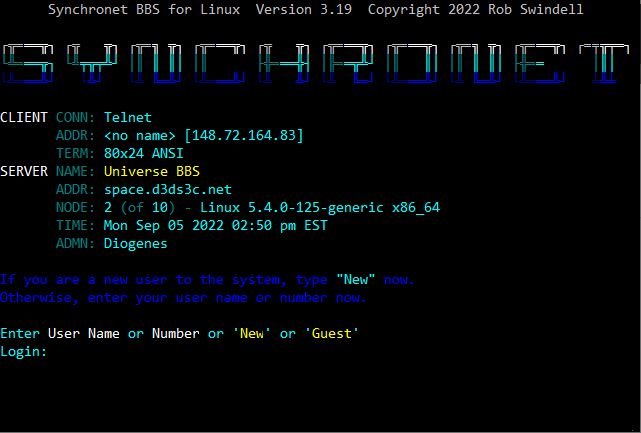Click the 'Telnet' connection value
The height and width of the screenshot is (433, 641).
(128, 118)
